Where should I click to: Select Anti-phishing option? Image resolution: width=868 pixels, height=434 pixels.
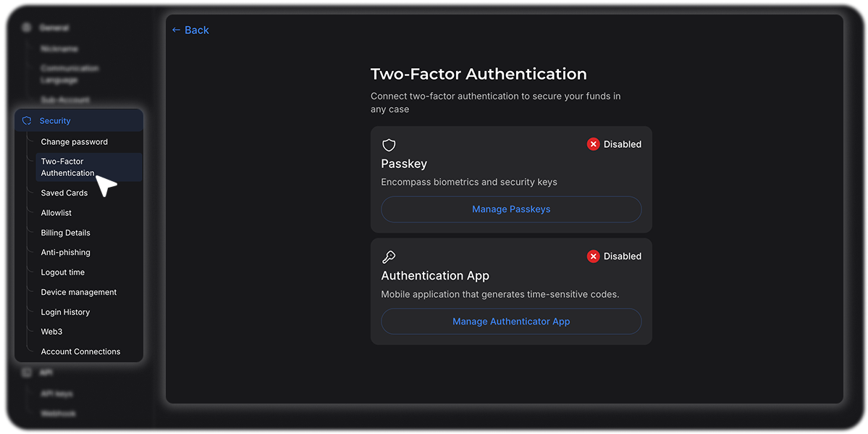[65, 252]
